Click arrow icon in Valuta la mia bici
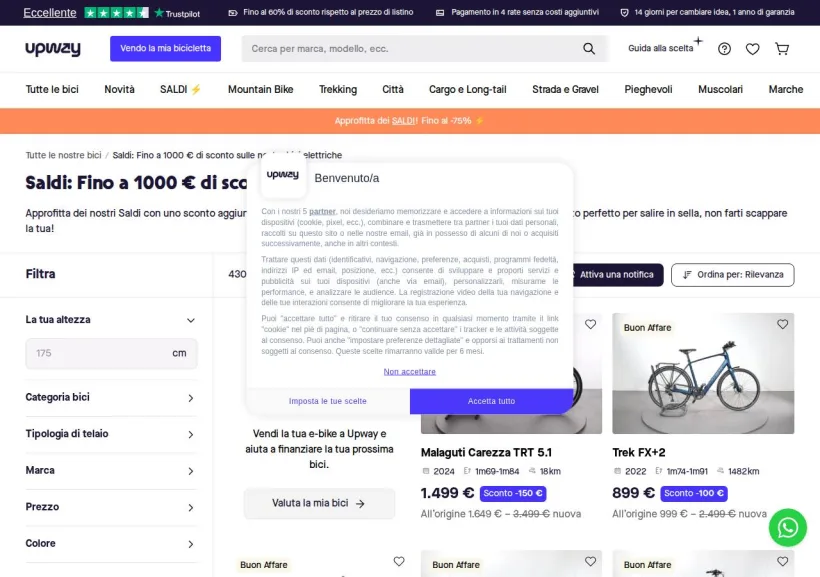The width and height of the screenshot is (820, 577). (x=360, y=504)
